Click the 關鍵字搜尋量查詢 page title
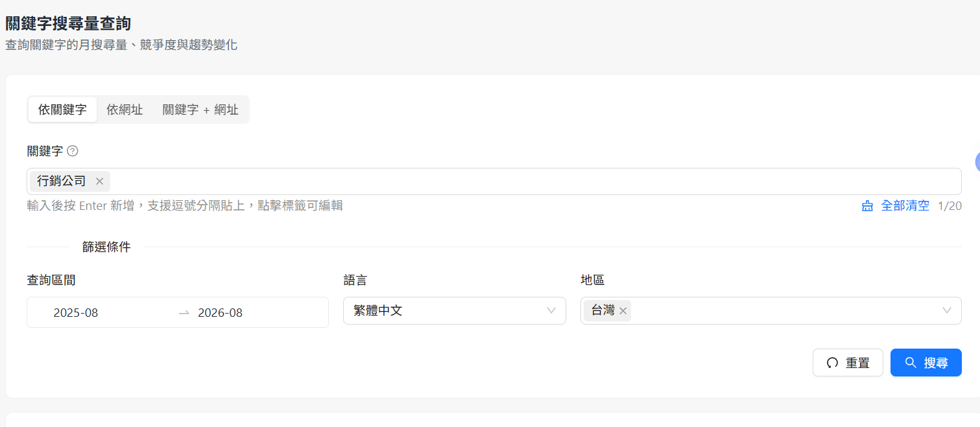 click(68, 24)
